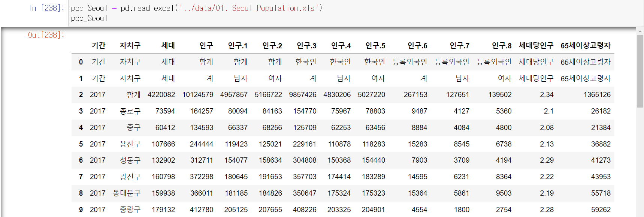
Task: Click the code input cell In [238]
Action: [356, 13]
